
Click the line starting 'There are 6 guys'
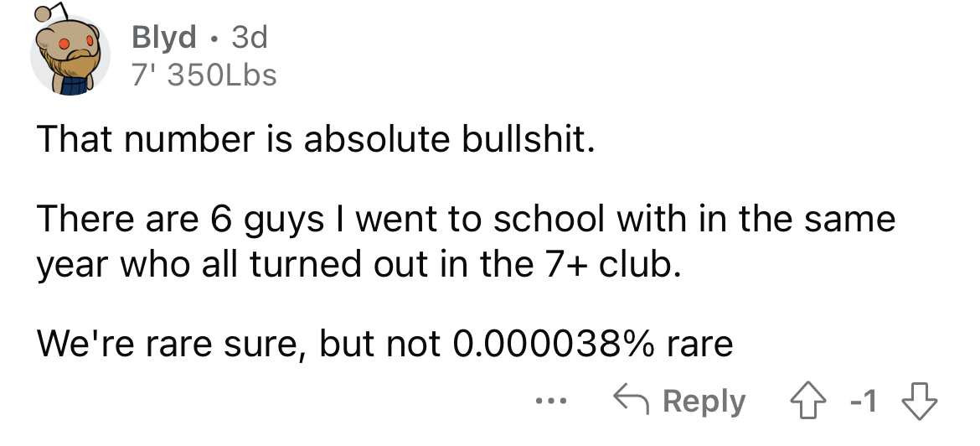(467, 219)
